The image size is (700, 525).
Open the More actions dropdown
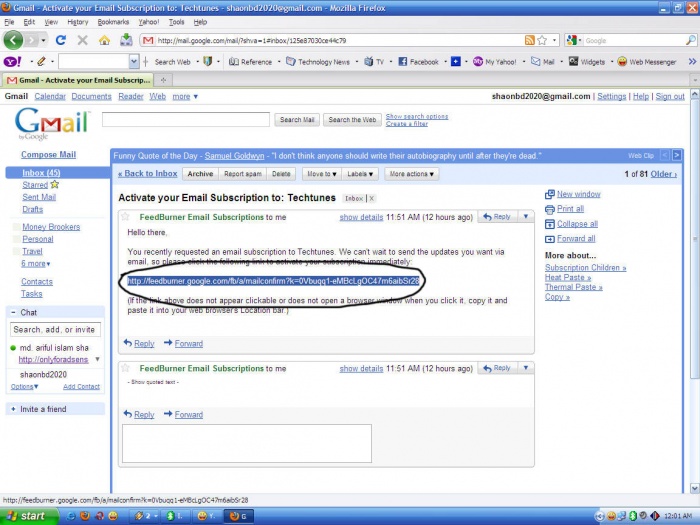(412, 174)
